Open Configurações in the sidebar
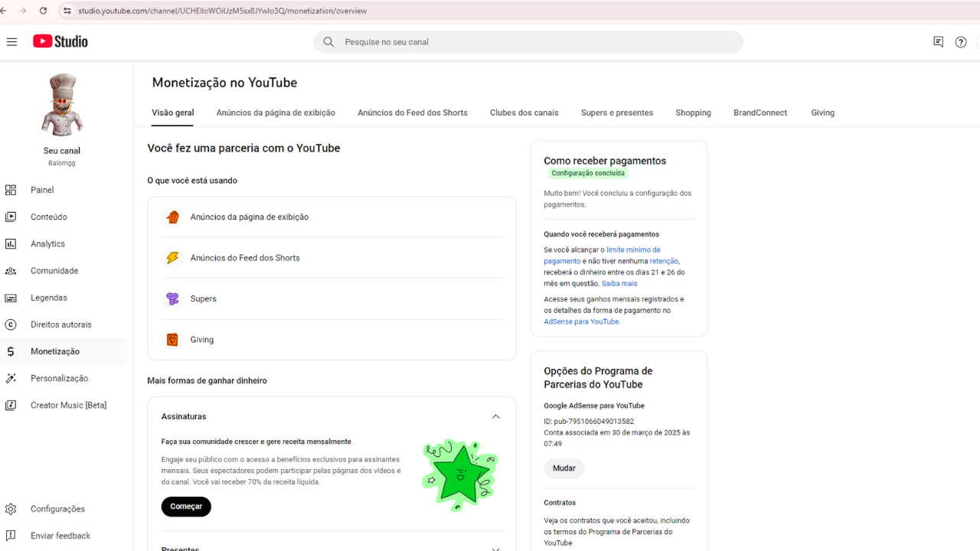980x551 pixels. [x=64, y=509]
